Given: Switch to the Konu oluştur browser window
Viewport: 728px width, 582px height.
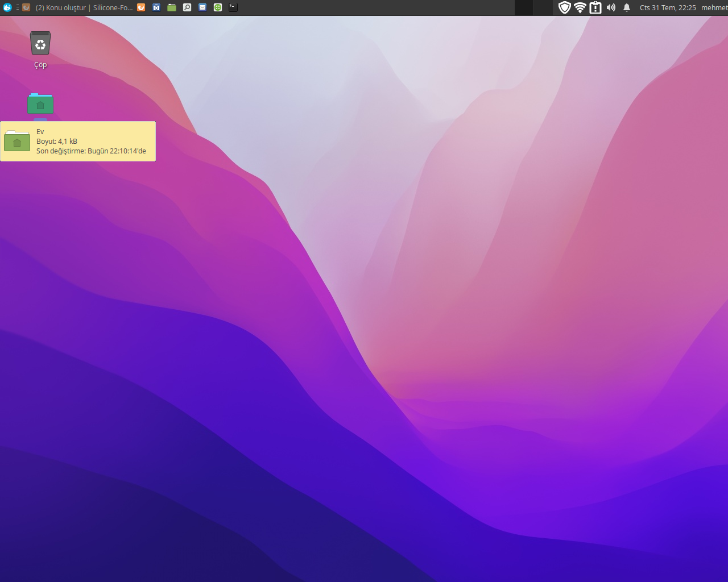Looking at the screenshot, I should click(77, 7).
